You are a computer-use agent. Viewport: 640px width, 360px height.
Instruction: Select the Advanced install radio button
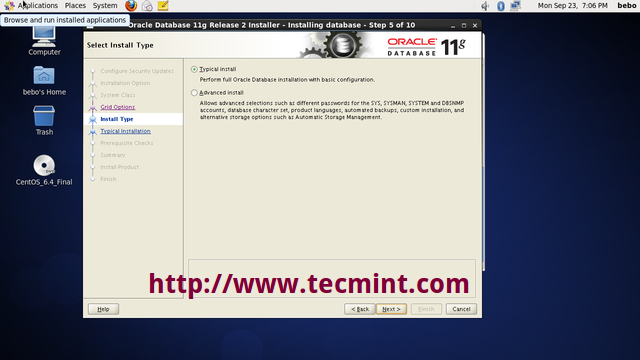pos(194,93)
